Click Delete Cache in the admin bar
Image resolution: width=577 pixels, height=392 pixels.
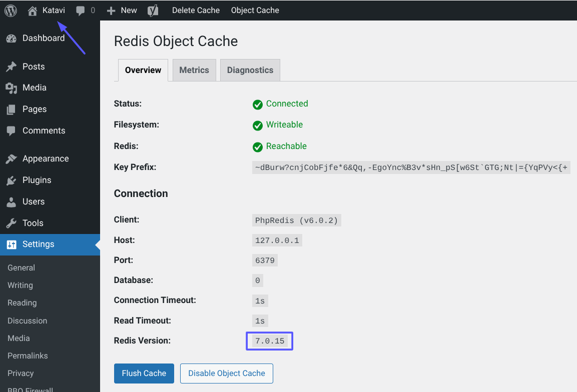196,10
